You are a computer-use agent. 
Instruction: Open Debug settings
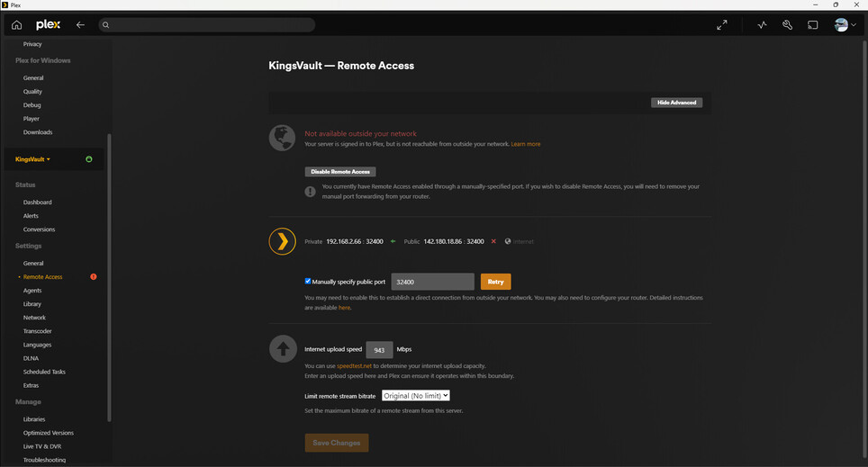[x=32, y=105]
